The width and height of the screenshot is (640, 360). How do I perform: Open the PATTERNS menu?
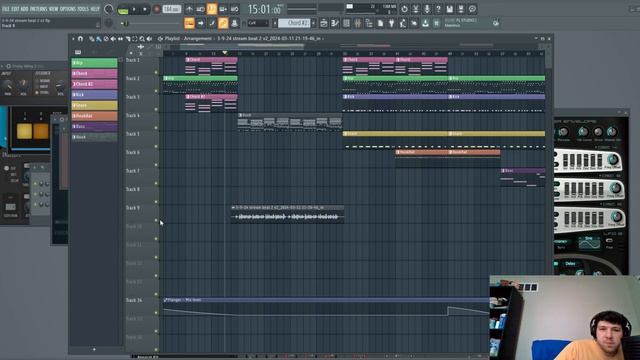pos(38,9)
